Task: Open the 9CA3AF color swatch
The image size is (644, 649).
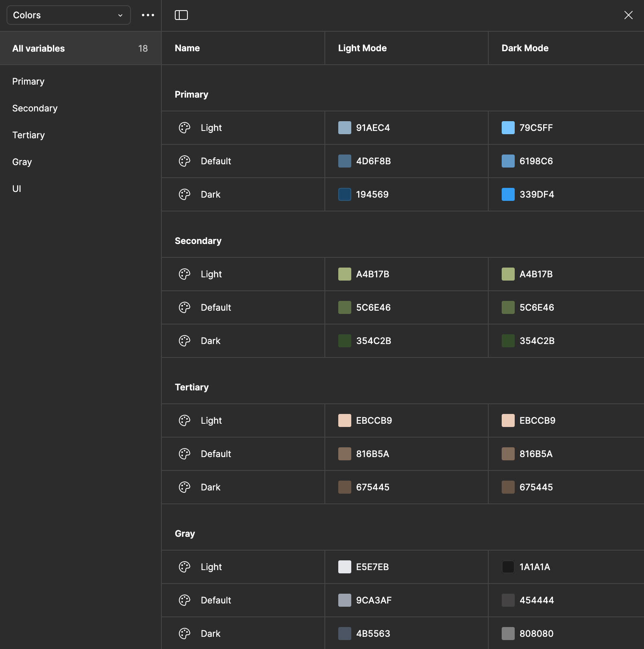Action: [x=345, y=600]
